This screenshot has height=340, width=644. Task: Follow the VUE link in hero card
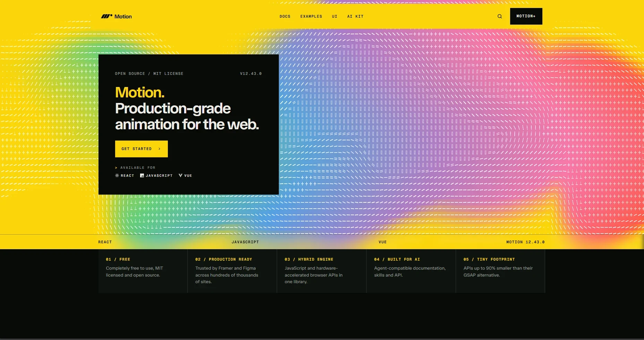click(185, 175)
